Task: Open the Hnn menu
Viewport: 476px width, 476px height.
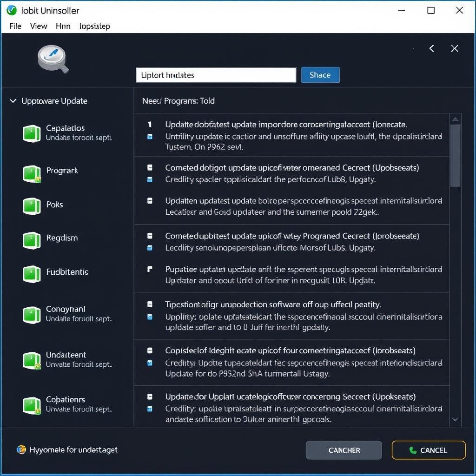Action: click(63, 26)
